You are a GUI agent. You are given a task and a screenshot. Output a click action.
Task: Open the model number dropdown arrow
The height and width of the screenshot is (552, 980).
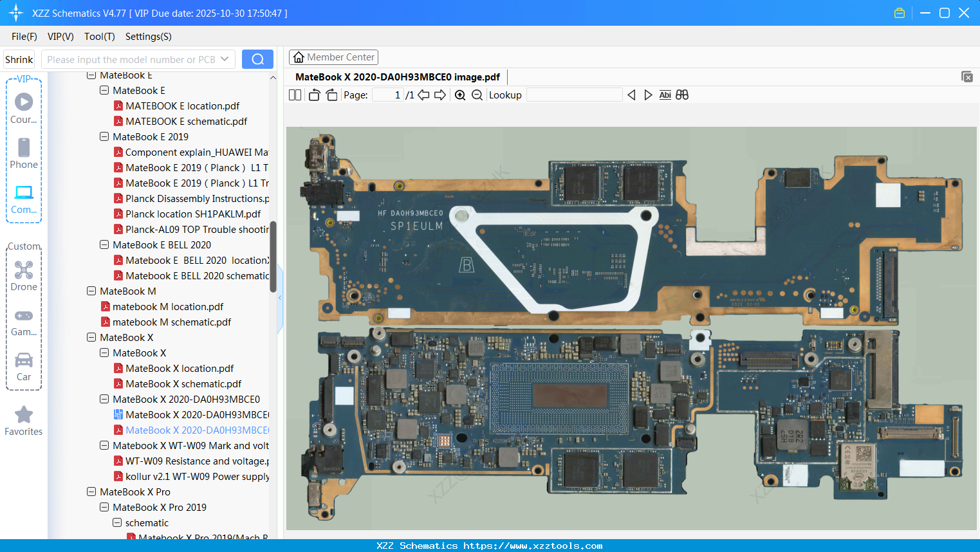pos(225,59)
